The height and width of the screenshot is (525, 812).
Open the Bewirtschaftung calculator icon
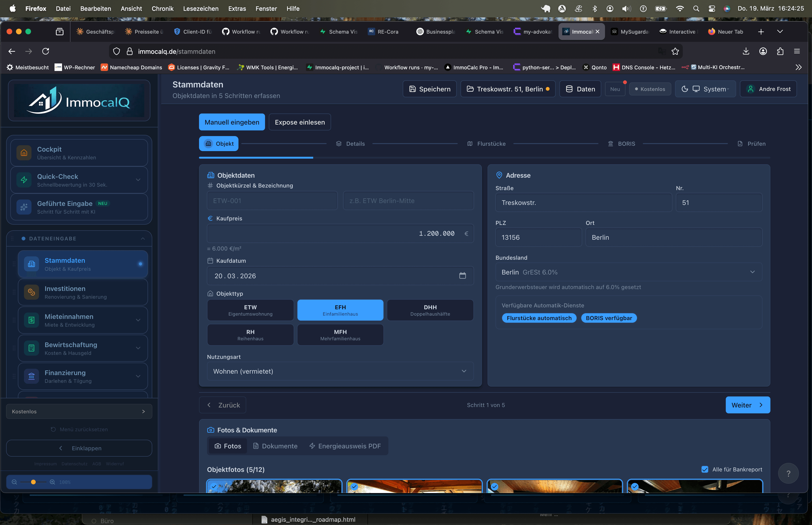point(31,348)
